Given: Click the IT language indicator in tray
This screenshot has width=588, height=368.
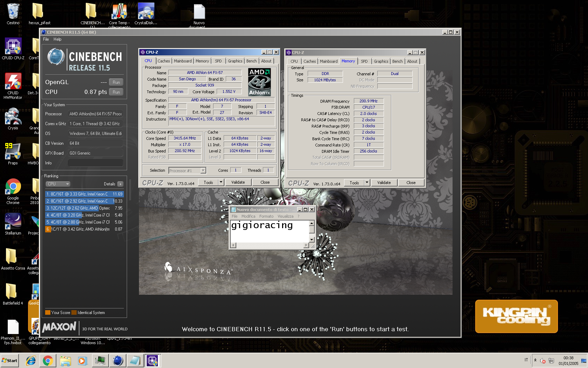Looking at the screenshot, I should click(x=526, y=360).
